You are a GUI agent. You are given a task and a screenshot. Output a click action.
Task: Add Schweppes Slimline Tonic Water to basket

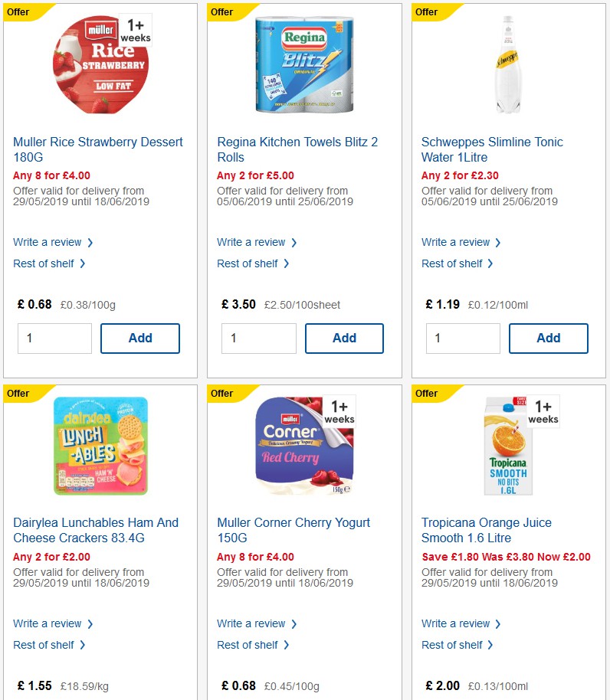point(548,338)
